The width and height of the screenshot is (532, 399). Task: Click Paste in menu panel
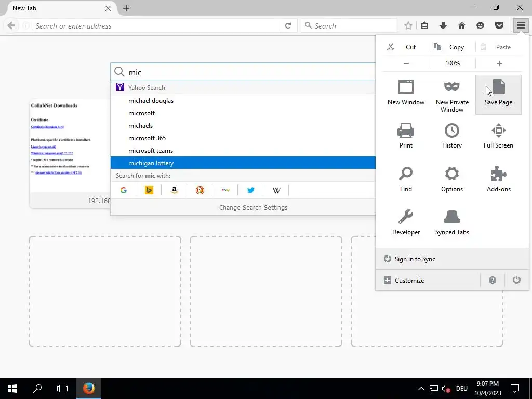click(499, 47)
